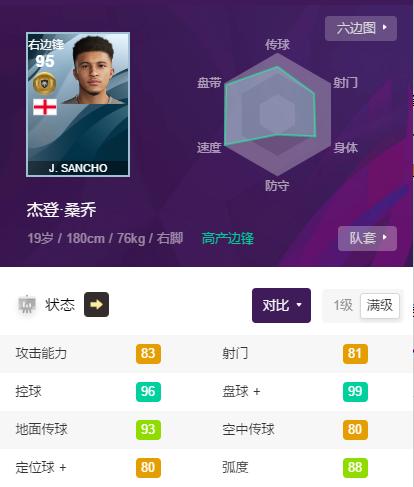Click the 93 ground pass rating badge
The height and width of the screenshot is (487, 414).
pos(148,429)
